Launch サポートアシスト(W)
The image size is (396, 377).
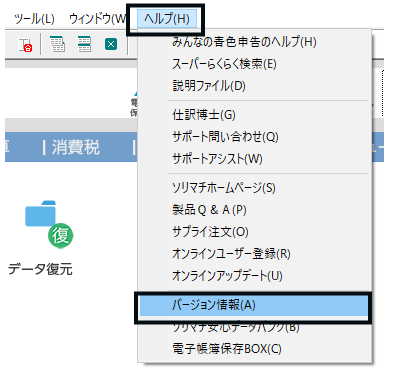pos(255,159)
